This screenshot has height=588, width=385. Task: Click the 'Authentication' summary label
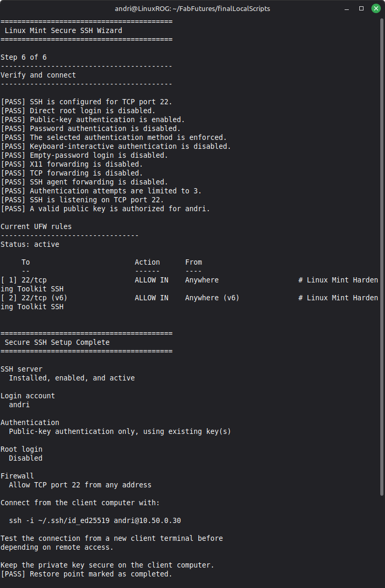click(x=30, y=422)
